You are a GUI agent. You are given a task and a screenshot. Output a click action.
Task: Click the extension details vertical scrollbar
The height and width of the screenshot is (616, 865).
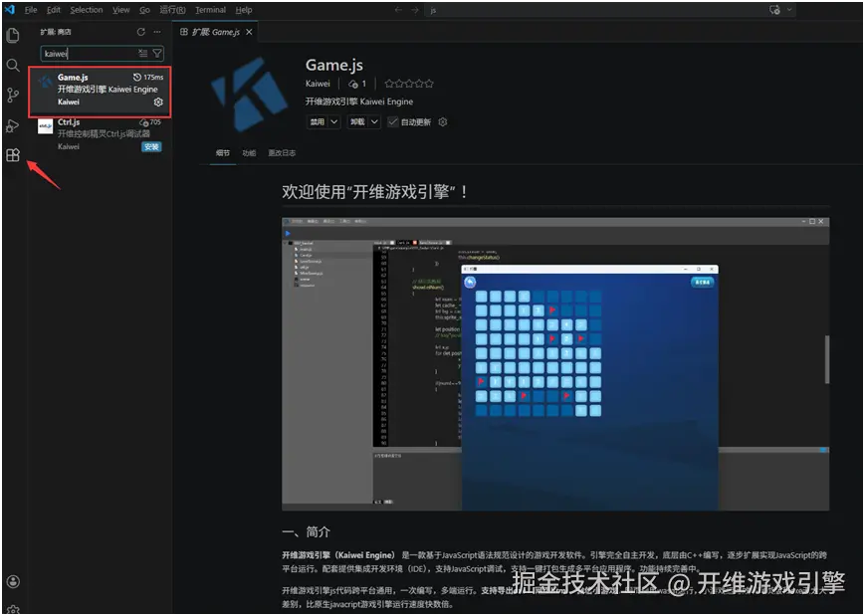point(826,358)
